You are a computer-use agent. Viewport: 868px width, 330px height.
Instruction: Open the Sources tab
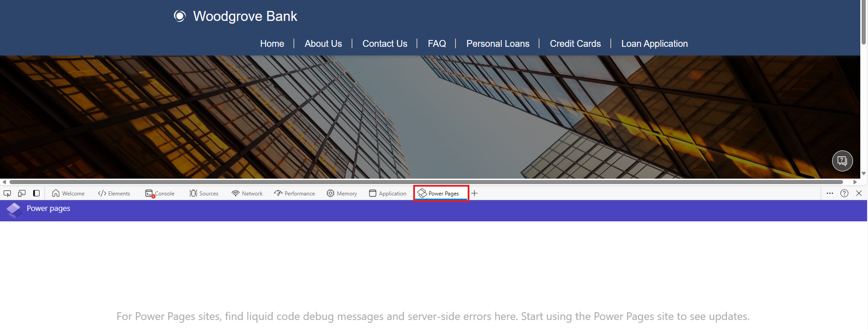pyautogui.click(x=204, y=193)
